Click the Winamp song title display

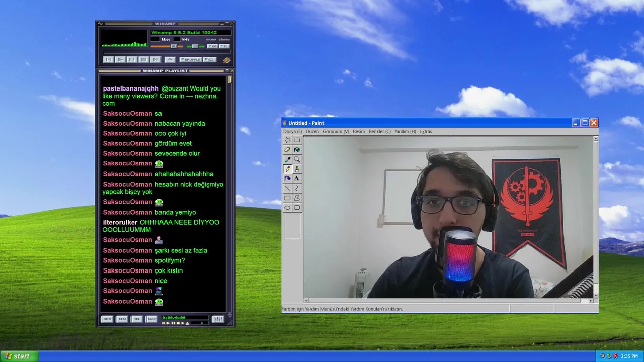tap(191, 33)
